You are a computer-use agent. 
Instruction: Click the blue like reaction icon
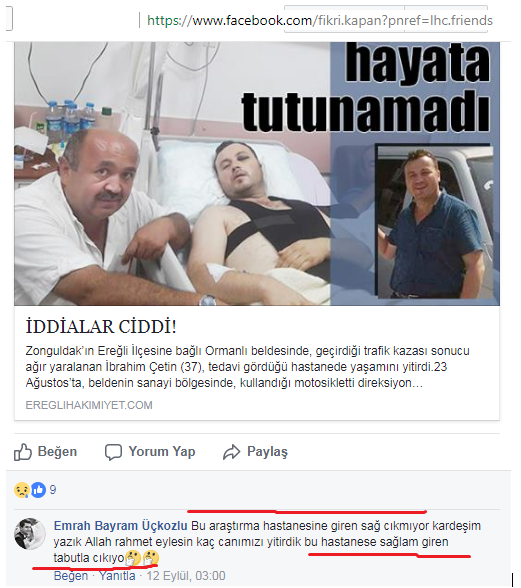38,490
